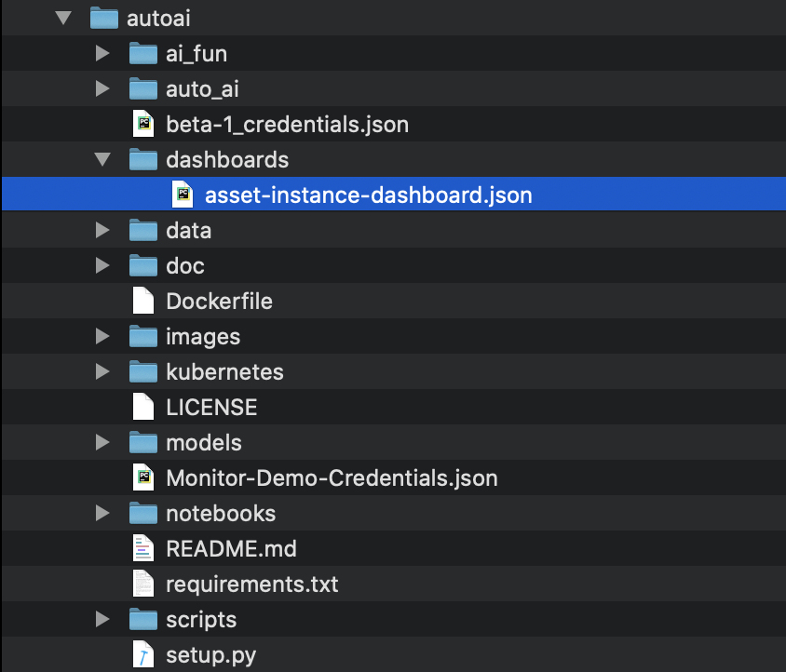Click the asset-instance-dashboard.json file icon
Viewport: 786px width, 672px height.
(x=183, y=195)
